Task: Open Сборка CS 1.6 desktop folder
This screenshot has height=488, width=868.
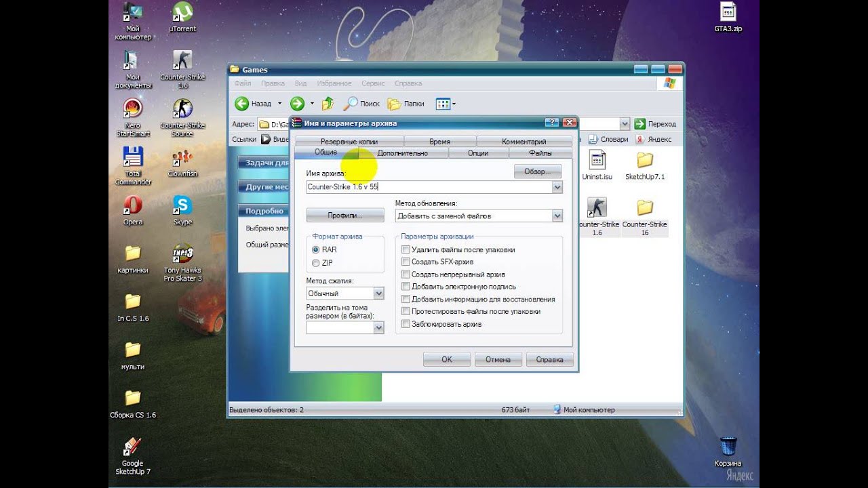Action: pyautogui.click(x=133, y=405)
